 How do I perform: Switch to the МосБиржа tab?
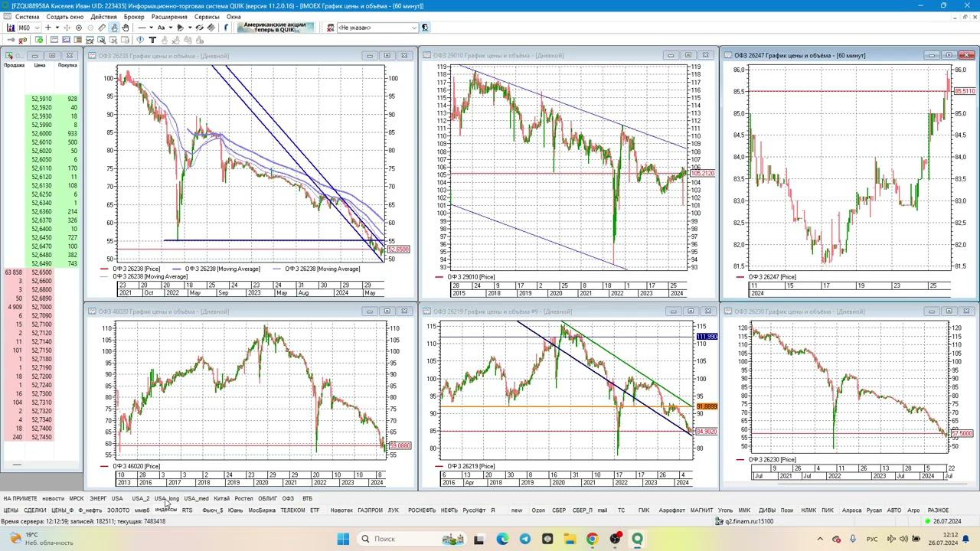(x=262, y=510)
